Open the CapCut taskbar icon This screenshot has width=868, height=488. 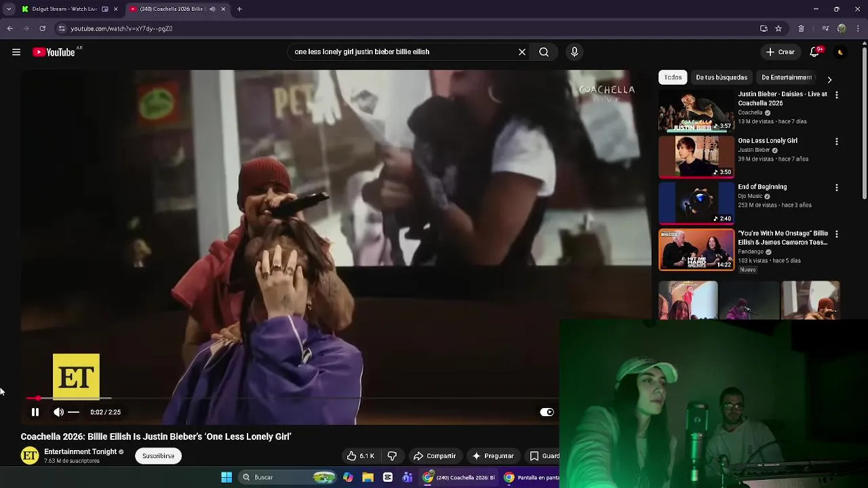[387, 477]
